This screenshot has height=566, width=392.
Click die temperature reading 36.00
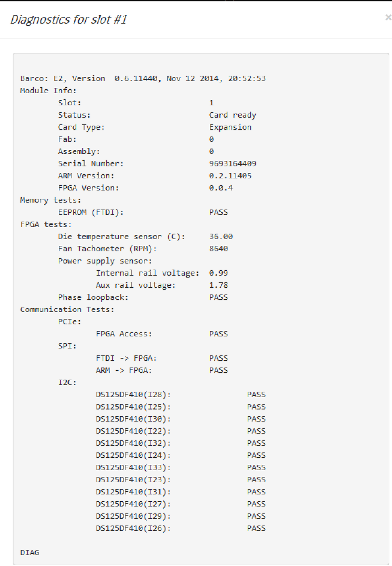pyautogui.click(x=221, y=236)
